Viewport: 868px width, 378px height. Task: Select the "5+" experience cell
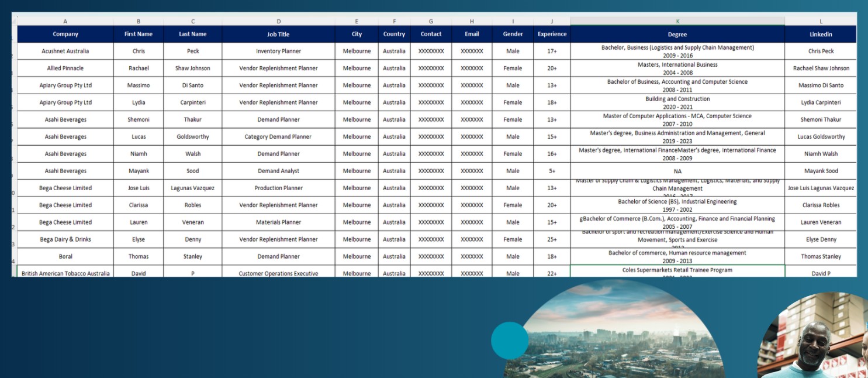pyautogui.click(x=552, y=171)
